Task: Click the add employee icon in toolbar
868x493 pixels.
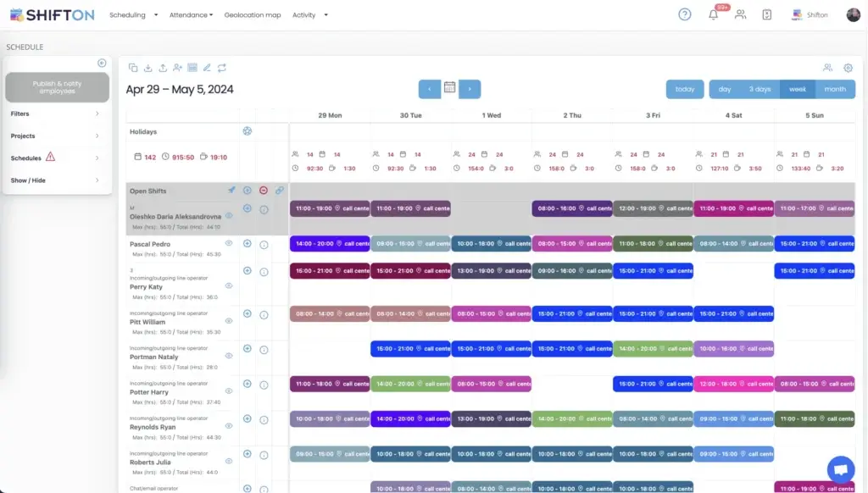Action: (177, 68)
